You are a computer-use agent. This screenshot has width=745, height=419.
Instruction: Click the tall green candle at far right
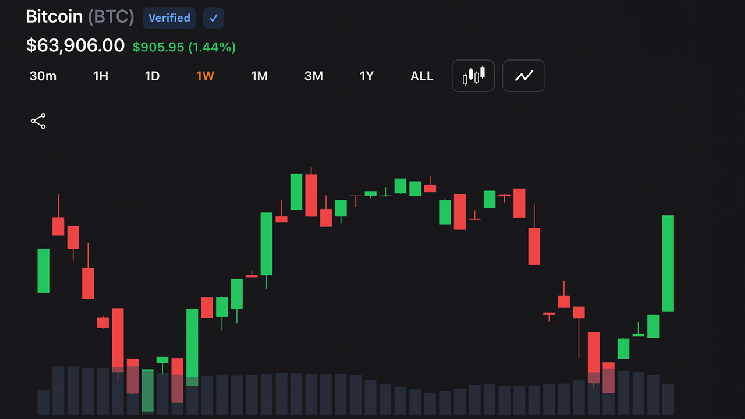668,263
